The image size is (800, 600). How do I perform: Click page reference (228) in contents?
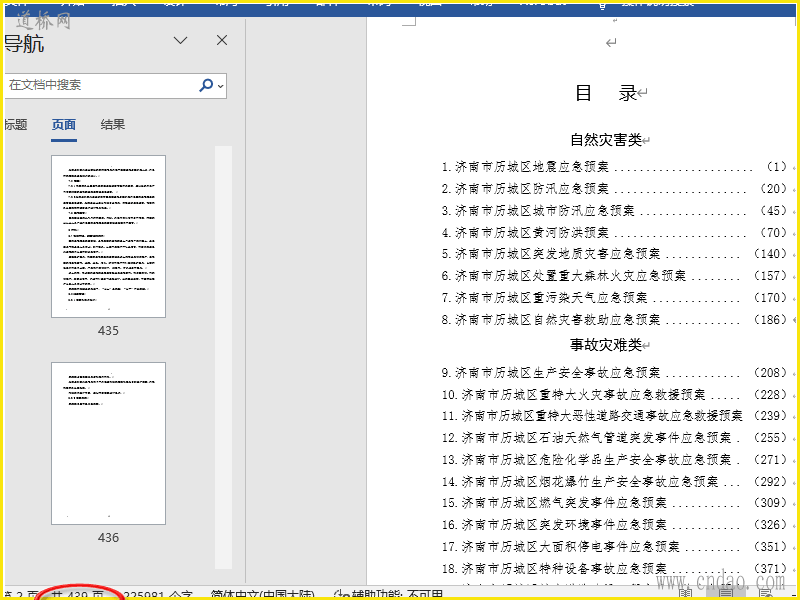(771, 395)
